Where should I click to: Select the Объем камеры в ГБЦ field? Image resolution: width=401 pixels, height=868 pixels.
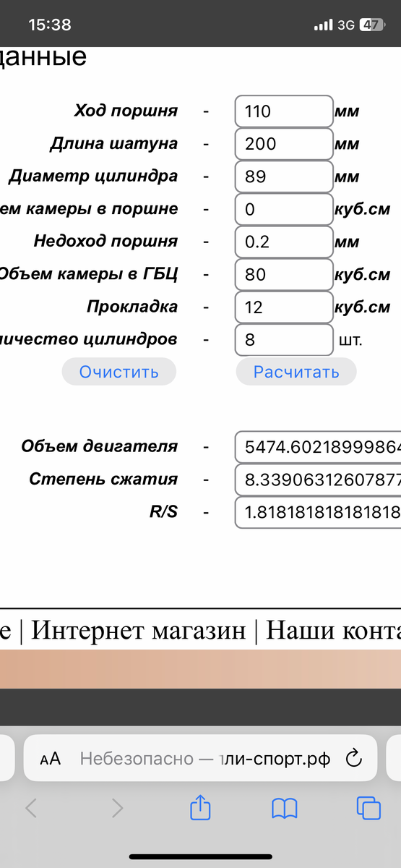[284, 274]
